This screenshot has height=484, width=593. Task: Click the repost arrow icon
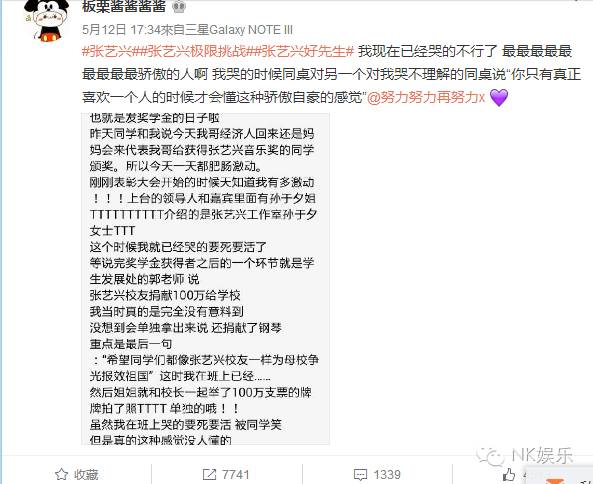click(209, 474)
